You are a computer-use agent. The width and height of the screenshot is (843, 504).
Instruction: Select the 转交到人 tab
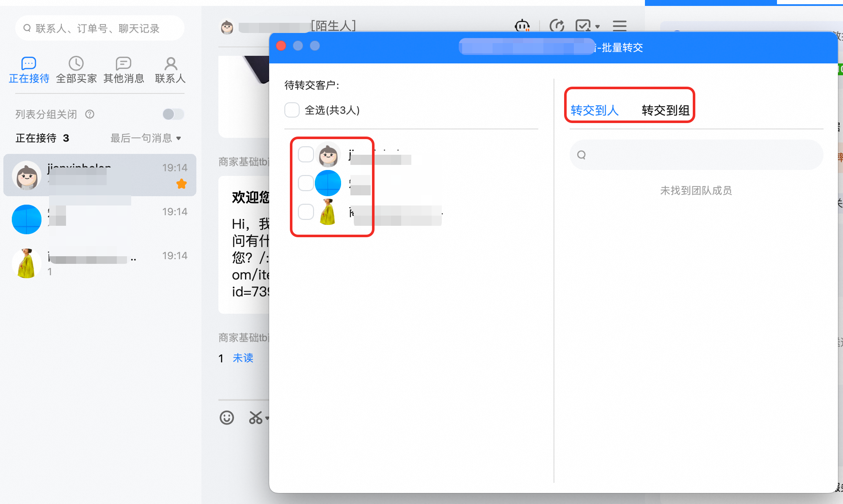click(x=595, y=110)
